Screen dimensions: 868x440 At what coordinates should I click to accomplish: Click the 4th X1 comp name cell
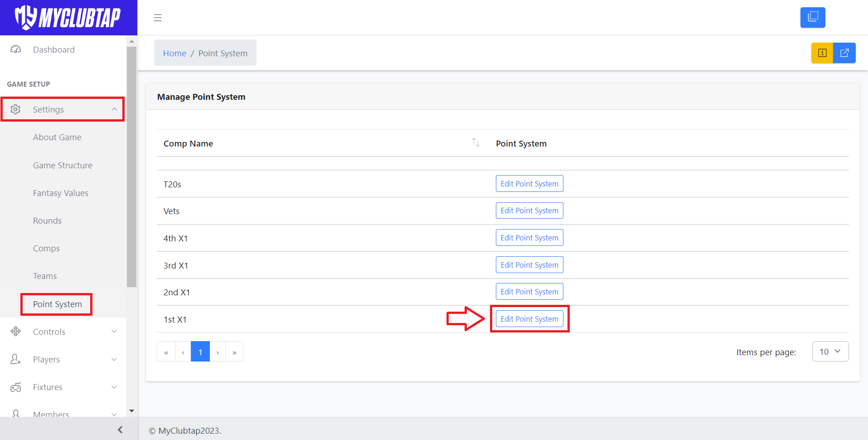coord(175,238)
